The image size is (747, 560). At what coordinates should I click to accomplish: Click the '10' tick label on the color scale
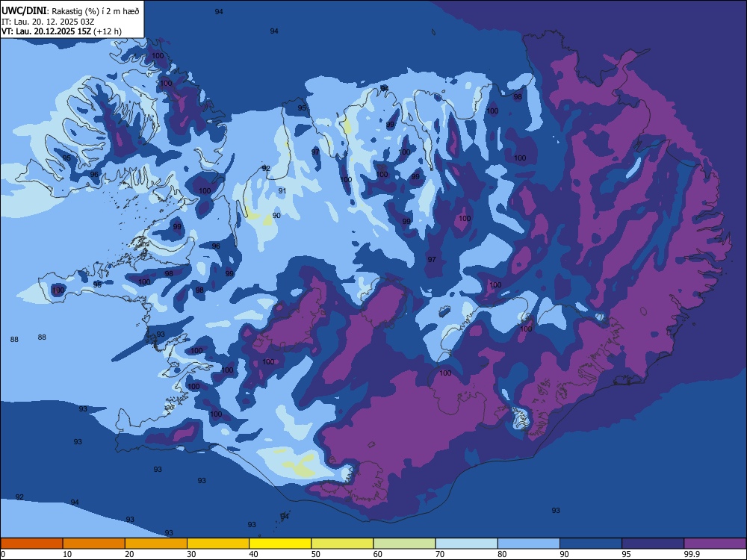pyautogui.click(x=67, y=554)
